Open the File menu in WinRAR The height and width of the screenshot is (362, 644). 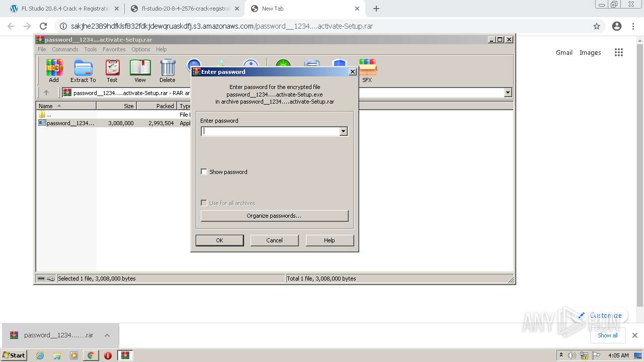click(42, 49)
